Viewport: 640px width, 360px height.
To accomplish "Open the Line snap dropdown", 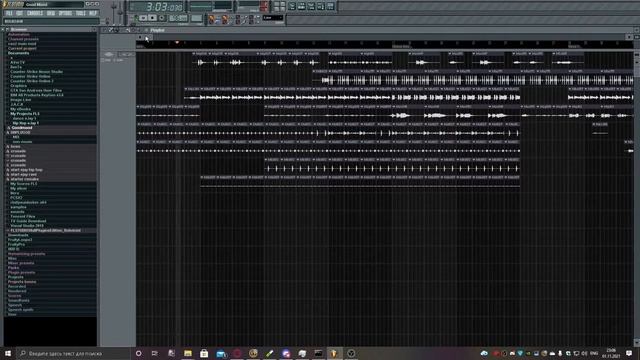I will [273, 18].
